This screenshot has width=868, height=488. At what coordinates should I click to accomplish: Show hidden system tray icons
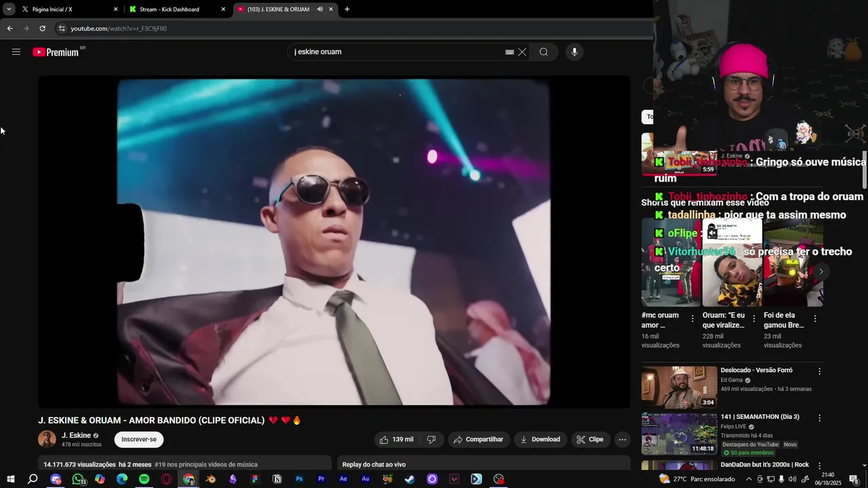749,479
